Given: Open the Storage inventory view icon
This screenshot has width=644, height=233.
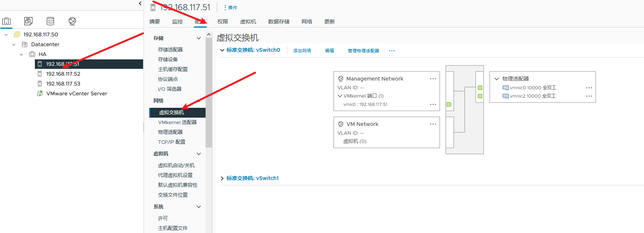Looking at the screenshot, I should (x=50, y=21).
